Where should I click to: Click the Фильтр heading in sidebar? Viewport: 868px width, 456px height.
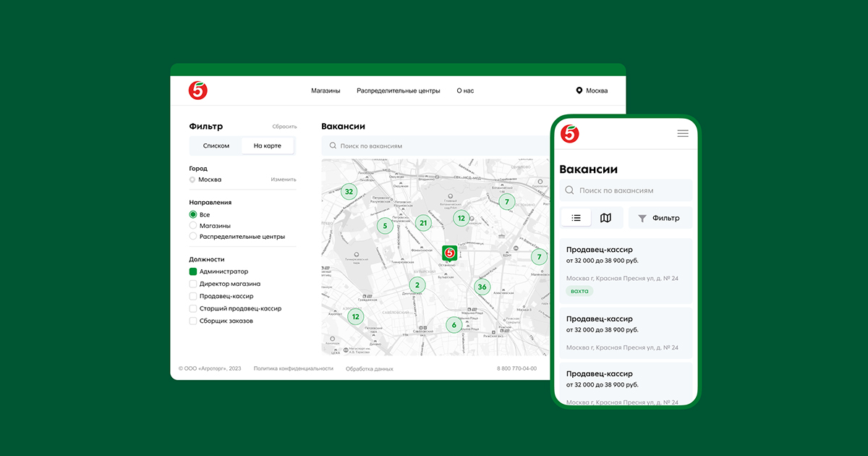coord(206,127)
